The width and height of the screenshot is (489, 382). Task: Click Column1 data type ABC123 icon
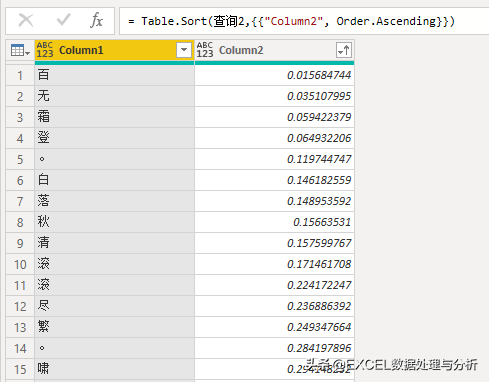tap(45, 50)
